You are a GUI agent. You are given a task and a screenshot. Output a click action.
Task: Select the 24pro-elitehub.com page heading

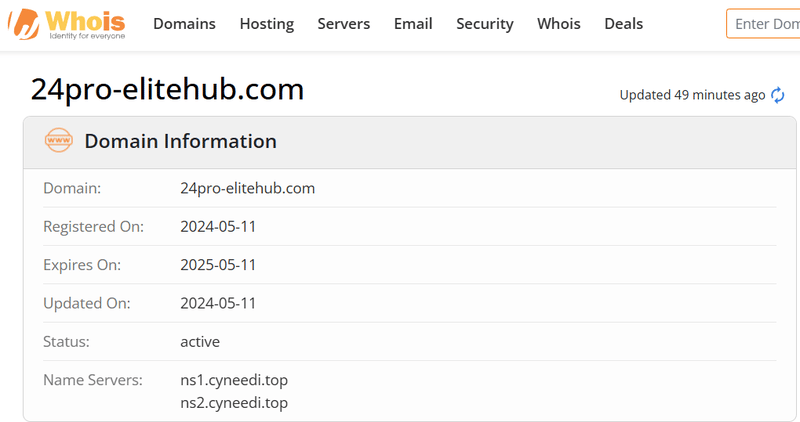click(x=167, y=90)
